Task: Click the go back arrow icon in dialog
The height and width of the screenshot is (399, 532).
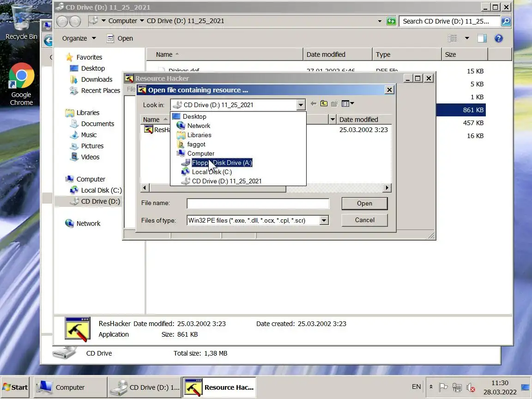Action: [x=314, y=103]
